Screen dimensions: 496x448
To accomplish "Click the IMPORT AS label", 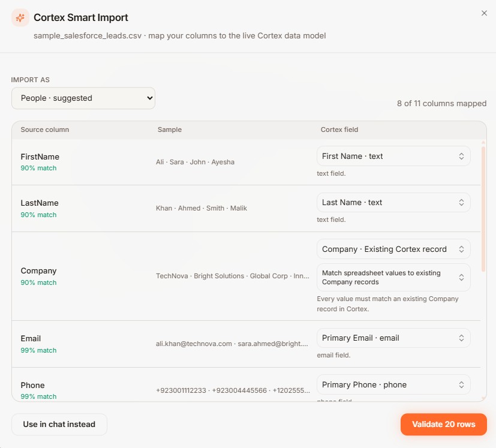I will tap(31, 80).
